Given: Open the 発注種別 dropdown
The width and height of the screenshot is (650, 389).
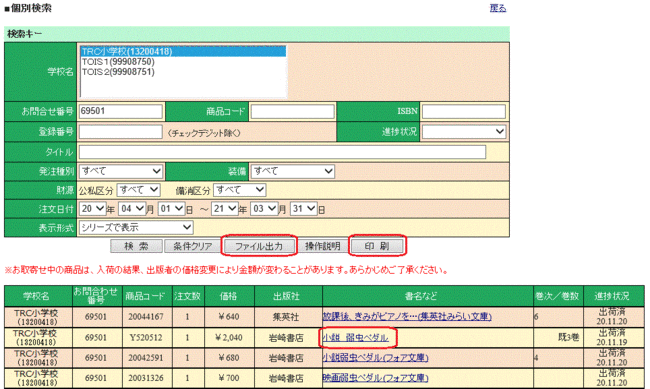Looking at the screenshot, I should [121, 171].
